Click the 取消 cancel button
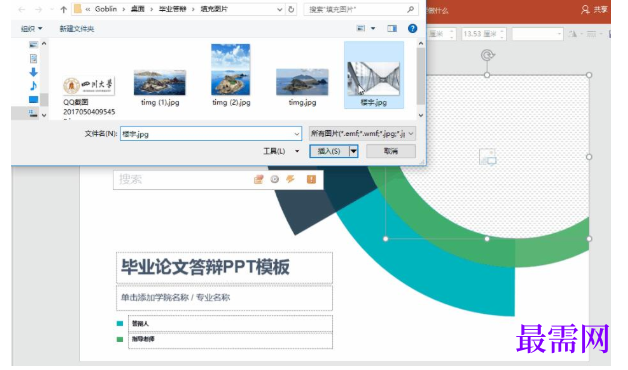The image size is (628, 370). (391, 151)
